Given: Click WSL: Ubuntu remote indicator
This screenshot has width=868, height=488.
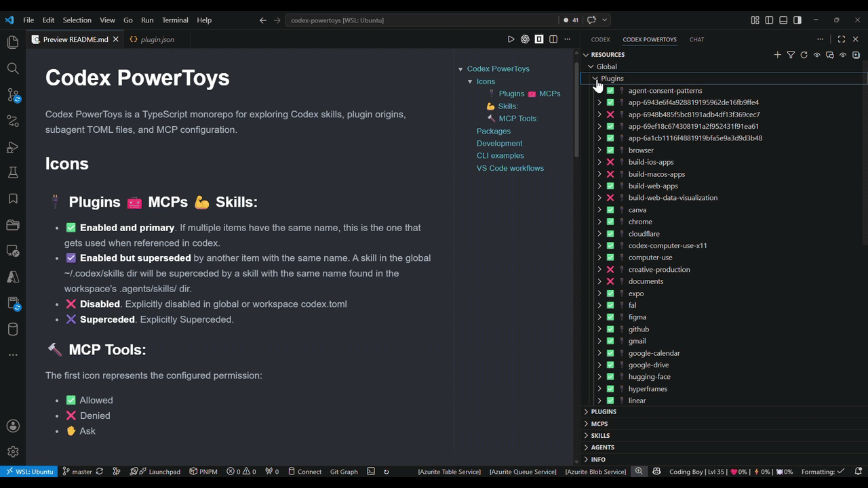Looking at the screenshot, I should tap(29, 472).
